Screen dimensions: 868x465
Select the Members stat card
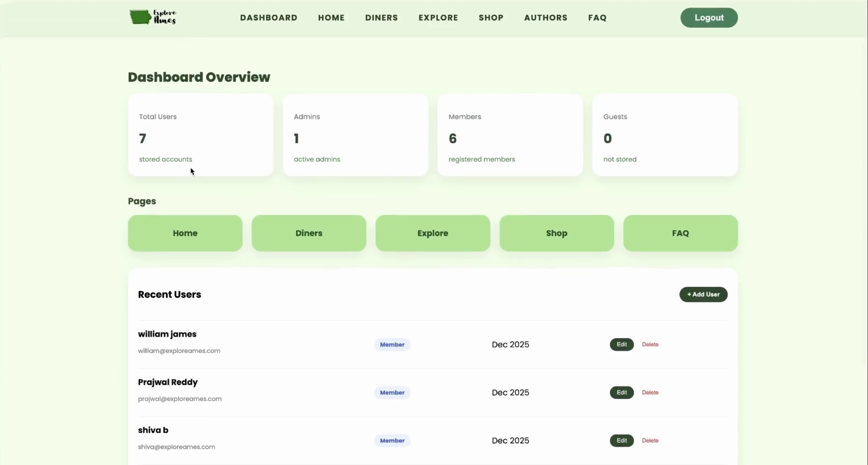coord(510,135)
